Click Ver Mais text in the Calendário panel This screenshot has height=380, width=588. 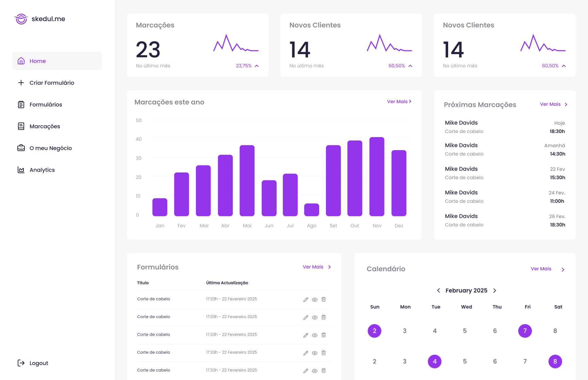(x=541, y=269)
